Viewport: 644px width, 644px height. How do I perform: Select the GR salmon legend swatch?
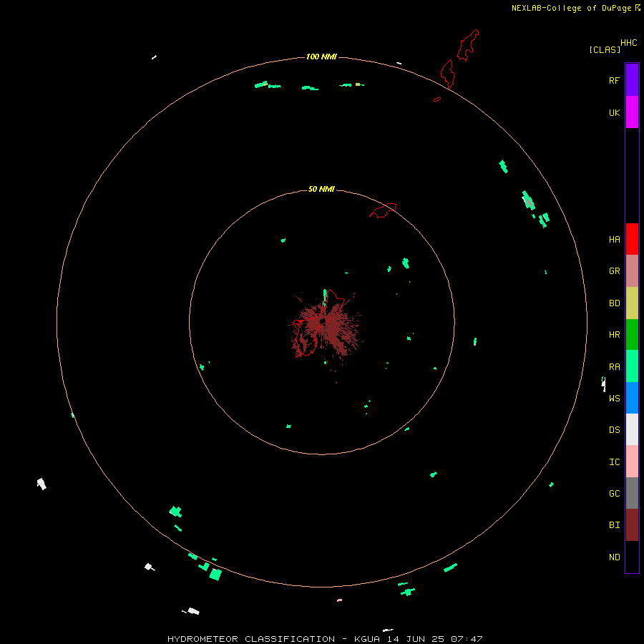coord(632,271)
